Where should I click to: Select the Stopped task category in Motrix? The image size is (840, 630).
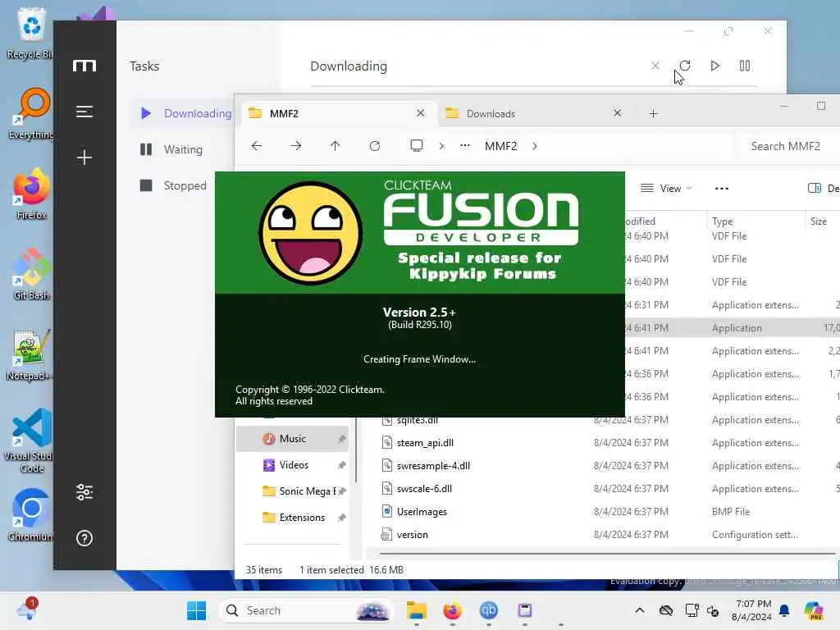173,185
